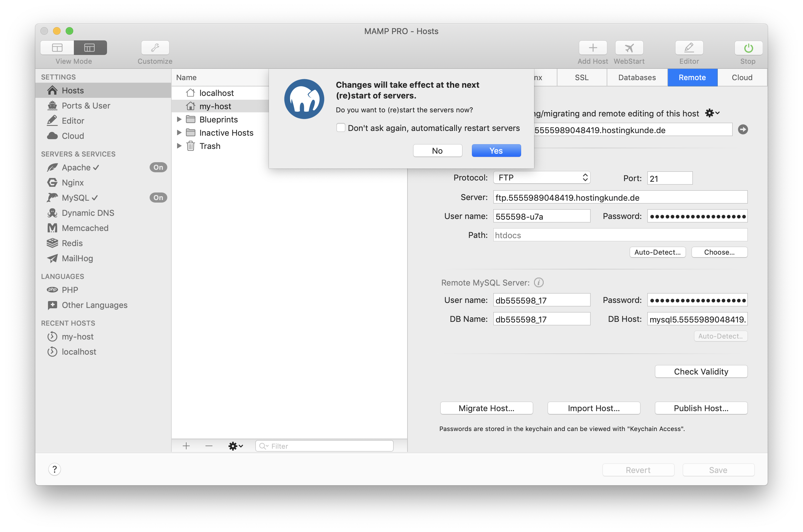Open Redis settings in the sidebar

[x=72, y=243]
